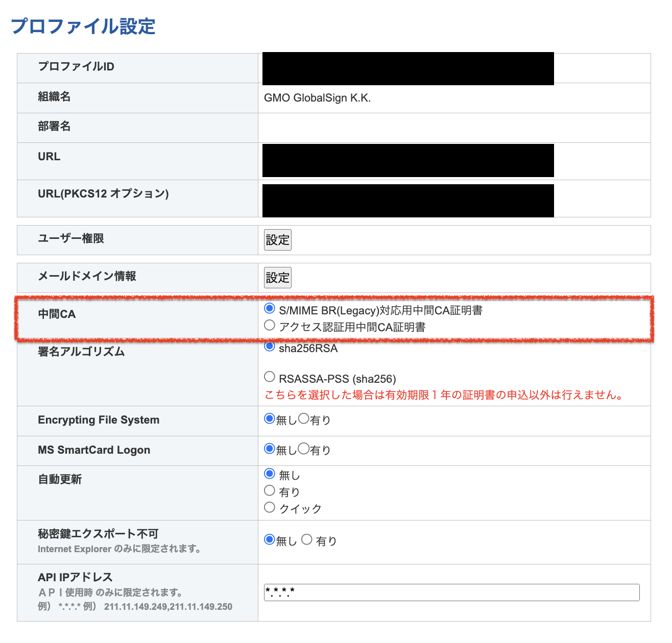Set 自動更新 to 無し
The image size is (672, 643).
click(270, 474)
